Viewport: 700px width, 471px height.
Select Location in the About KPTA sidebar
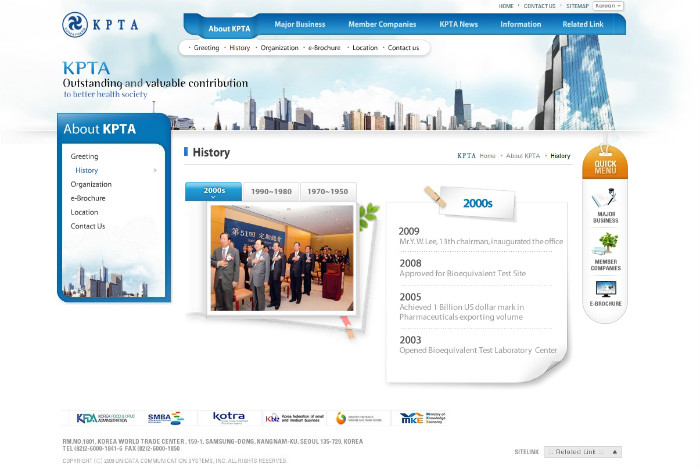pos(84,212)
